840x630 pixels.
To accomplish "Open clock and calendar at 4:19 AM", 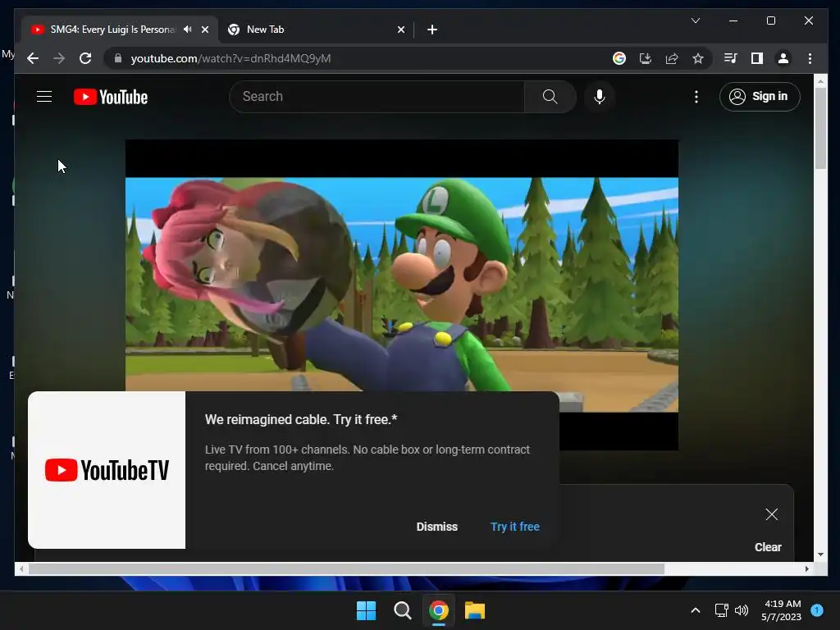I will 782,610.
